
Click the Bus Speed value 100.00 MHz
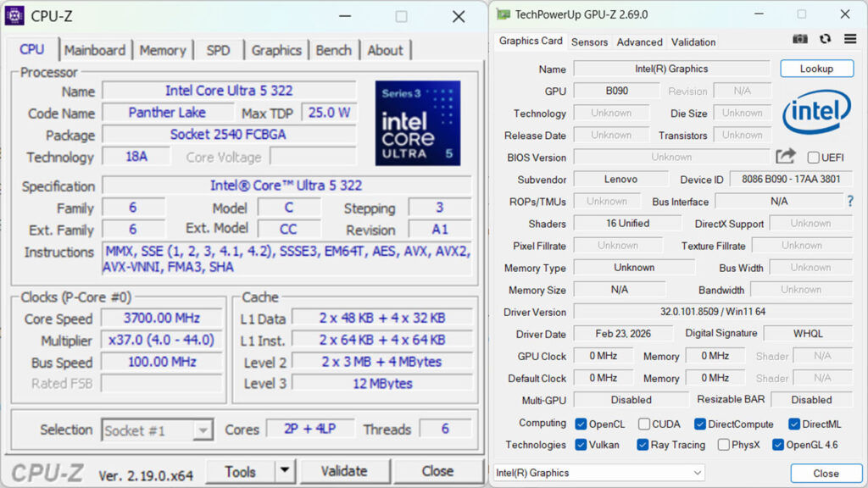(162, 362)
